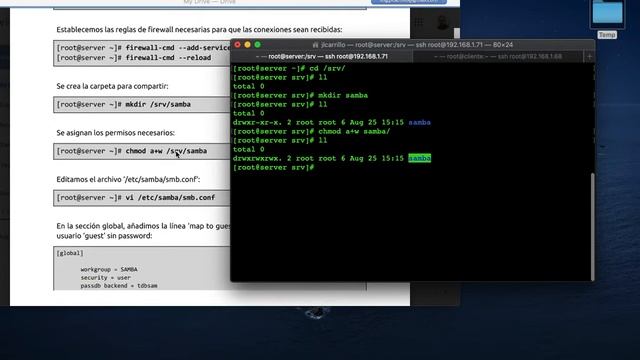Click 'Editamos el archivo /etc/samba/smb.conf' text

[x=128, y=179]
